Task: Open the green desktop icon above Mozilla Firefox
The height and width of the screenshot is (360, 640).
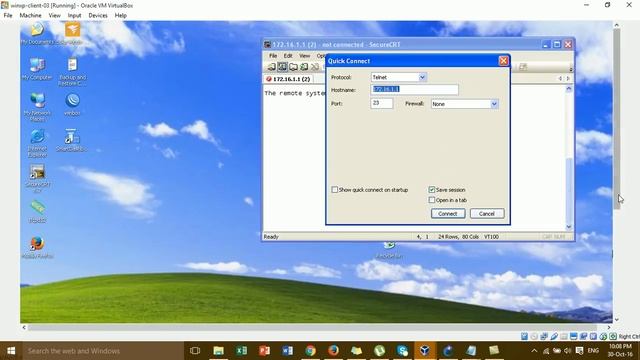Action: (37, 211)
